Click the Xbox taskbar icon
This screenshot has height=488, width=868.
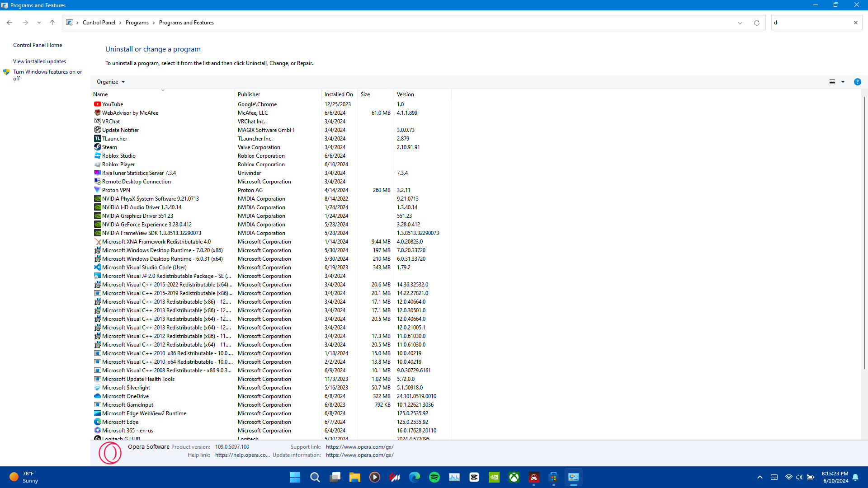coord(514,477)
